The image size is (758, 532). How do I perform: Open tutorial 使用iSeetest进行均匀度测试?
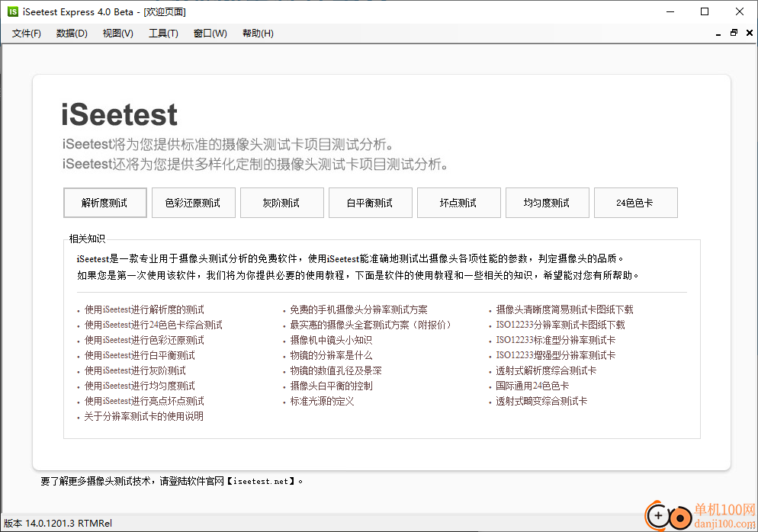pyautogui.click(x=140, y=386)
